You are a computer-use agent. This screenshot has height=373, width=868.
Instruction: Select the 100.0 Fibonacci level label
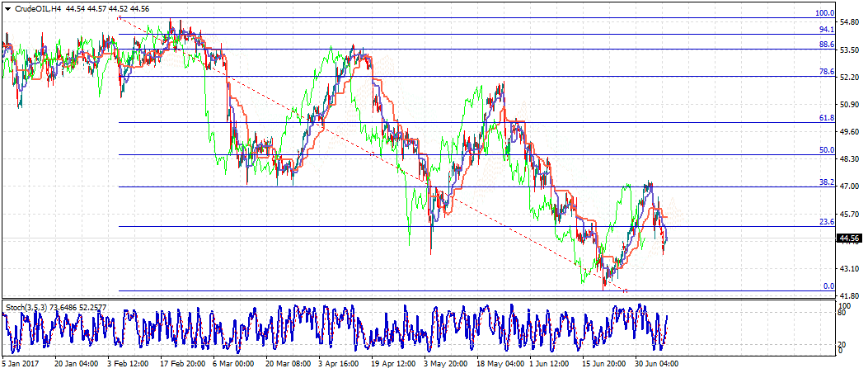click(824, 13)
